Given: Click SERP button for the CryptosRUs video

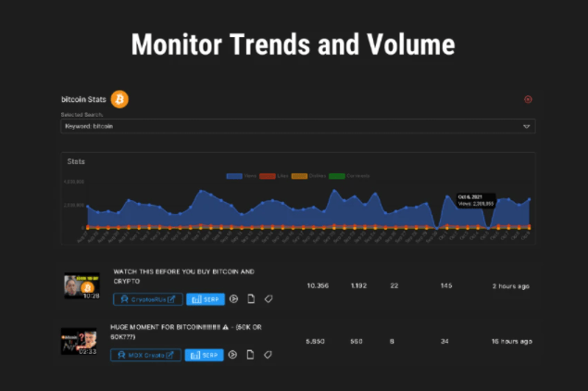Looking at the screenshot, I should point(205,299).
